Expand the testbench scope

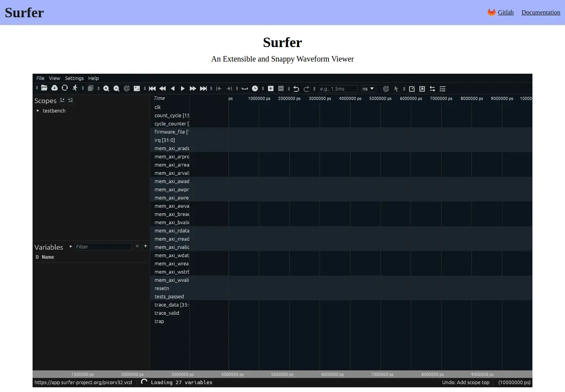[x=38, y=111]
